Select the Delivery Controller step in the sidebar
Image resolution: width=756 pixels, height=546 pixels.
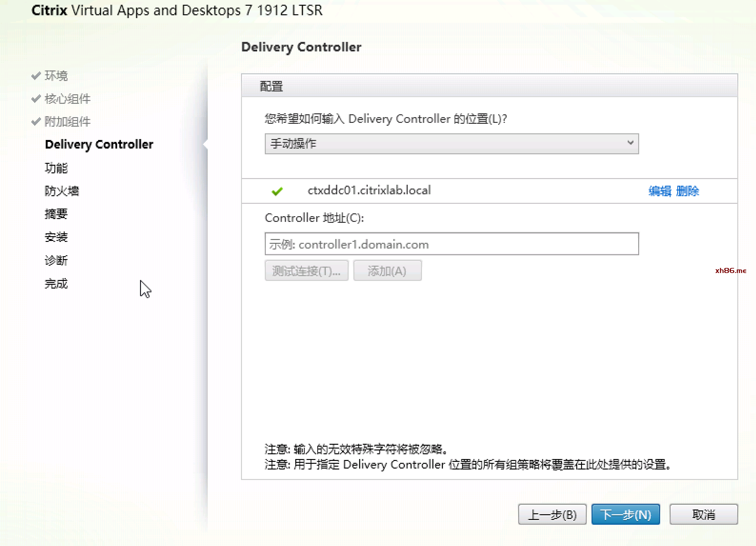[99, 144]
